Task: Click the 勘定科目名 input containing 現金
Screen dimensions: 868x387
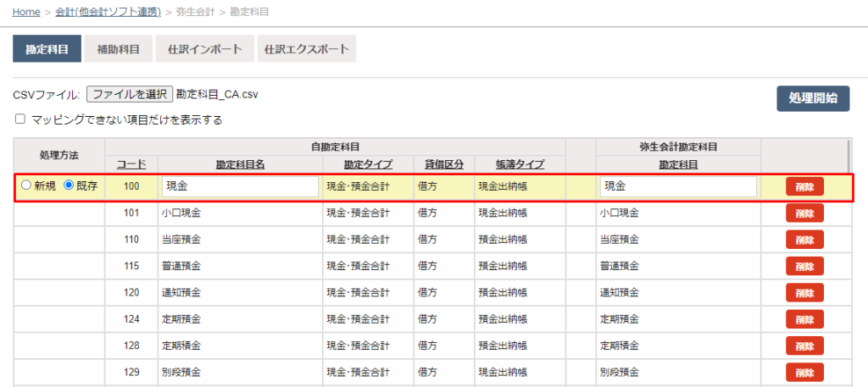Action: point(240,187)
